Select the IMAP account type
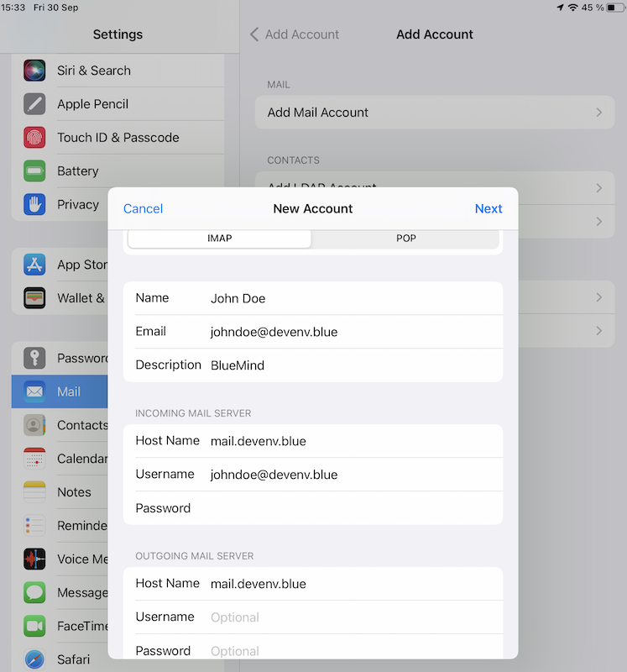This screenshot has height=672, width=627. point(219,239)
